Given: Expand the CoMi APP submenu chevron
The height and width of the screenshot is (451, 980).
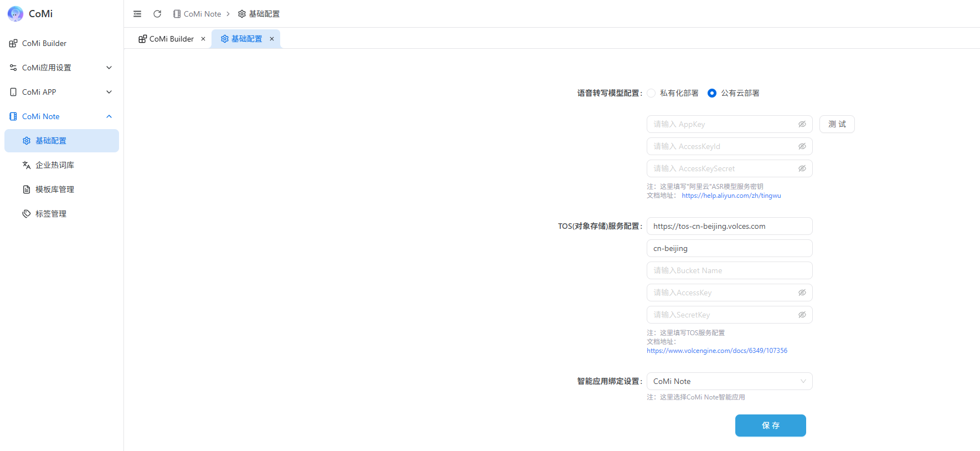Looking at the screenshot, I should (x=109, y=92).
